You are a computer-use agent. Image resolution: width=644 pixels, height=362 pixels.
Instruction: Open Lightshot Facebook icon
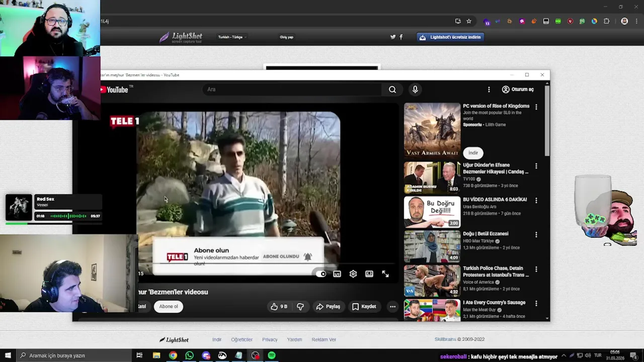pos(401,37)
